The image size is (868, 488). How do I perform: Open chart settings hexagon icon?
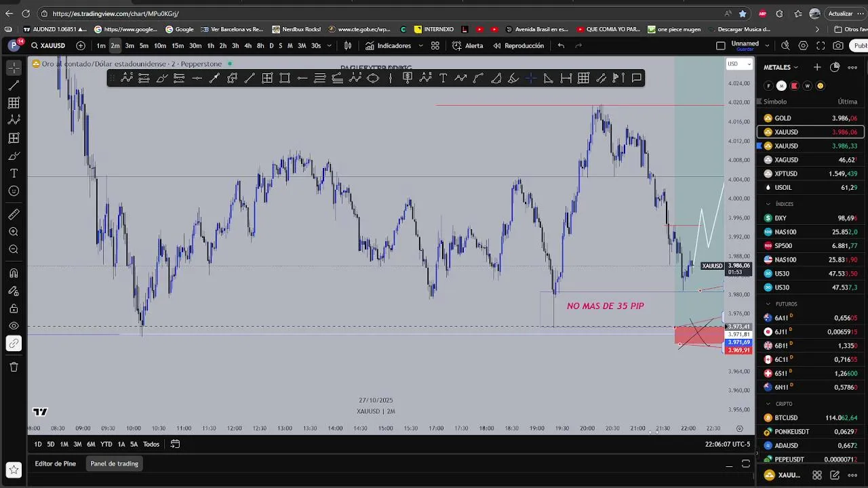pos(804,45)
